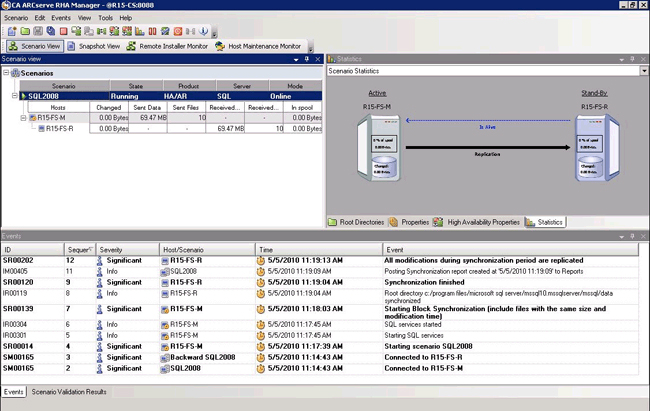Sort events by Time column
This screenshot has height=411, width=650.
[318, 250]
